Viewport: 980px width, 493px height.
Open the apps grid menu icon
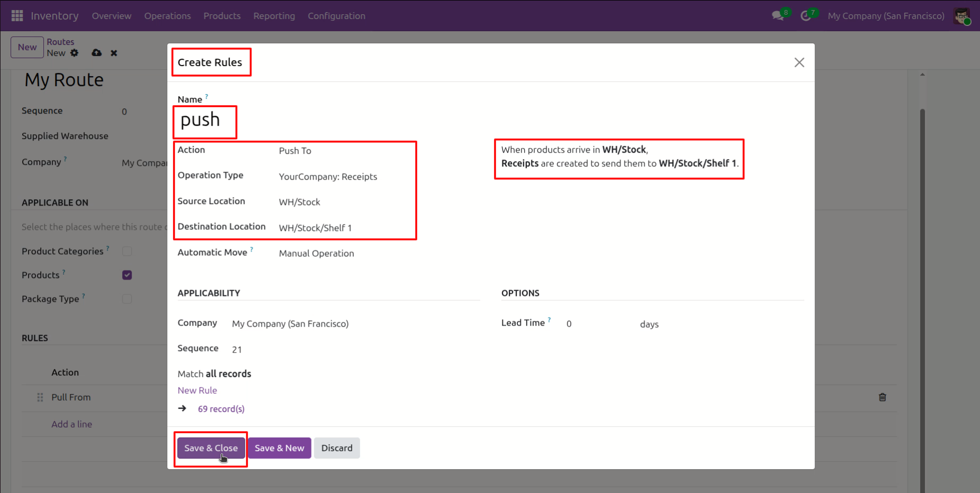click(x=17, y=16)
